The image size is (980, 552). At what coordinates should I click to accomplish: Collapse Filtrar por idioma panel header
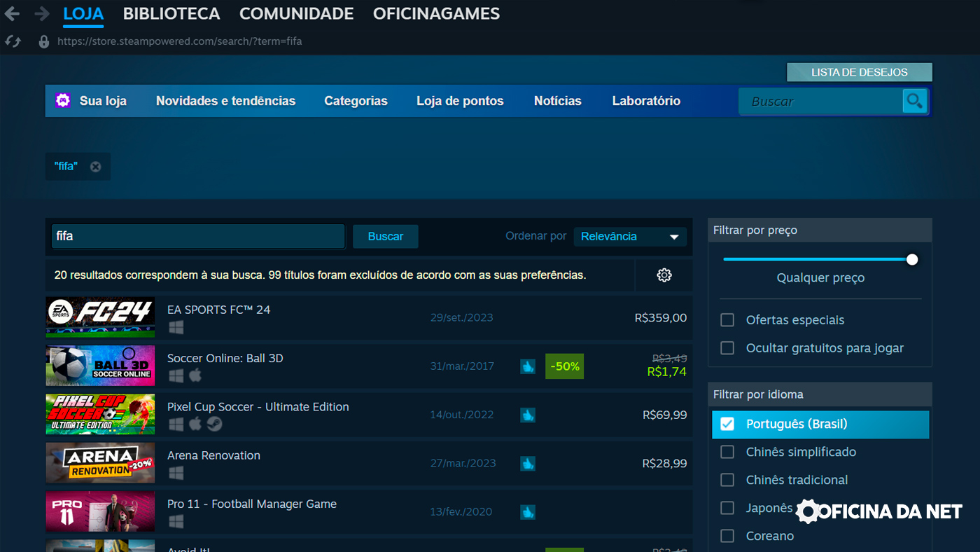click(x=820, y=394)
